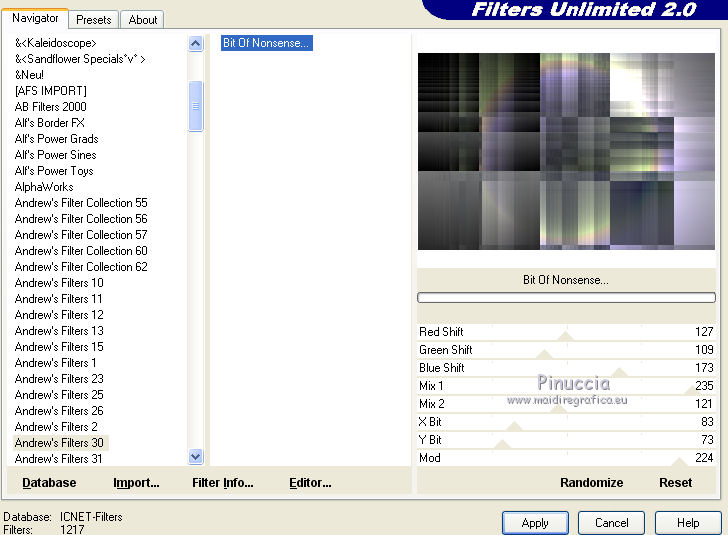
Task: Select Andrew's Filter Collection 55
Action: click(x=81, y=202)
